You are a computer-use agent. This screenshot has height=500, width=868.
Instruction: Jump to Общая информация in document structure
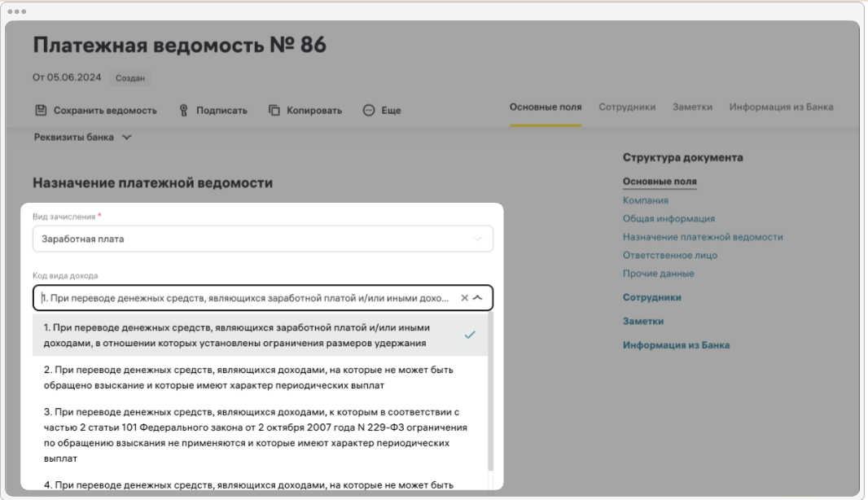[x=669, y=218]
